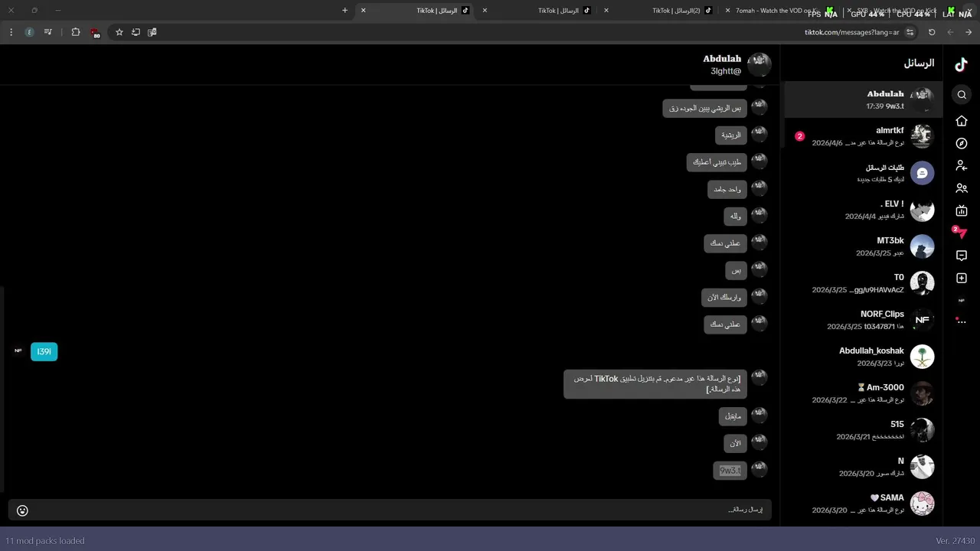This screenshot has height=551, width=980.
Task: Open the Am-3000 conversation
Action: [864, 393]
